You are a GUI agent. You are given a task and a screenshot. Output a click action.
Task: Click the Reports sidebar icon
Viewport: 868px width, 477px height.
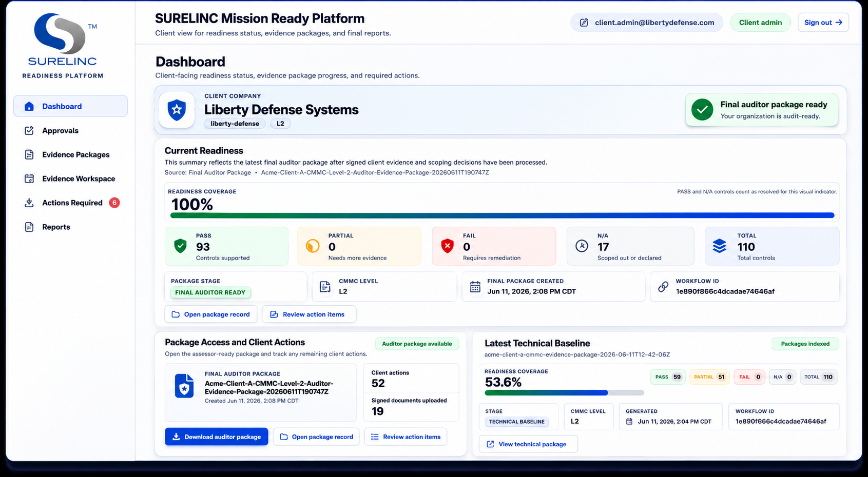(x=29, y=227)
